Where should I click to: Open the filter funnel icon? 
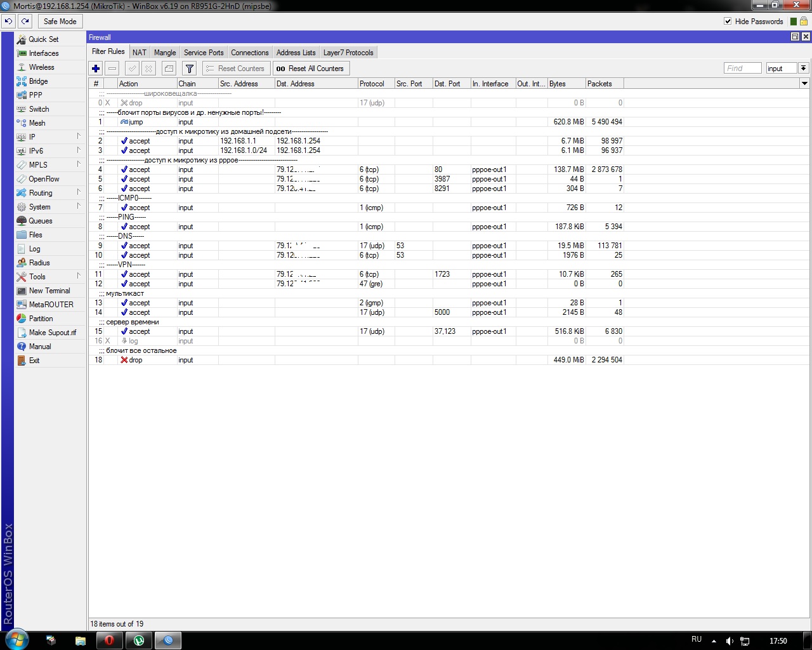(x=189, y=69)
